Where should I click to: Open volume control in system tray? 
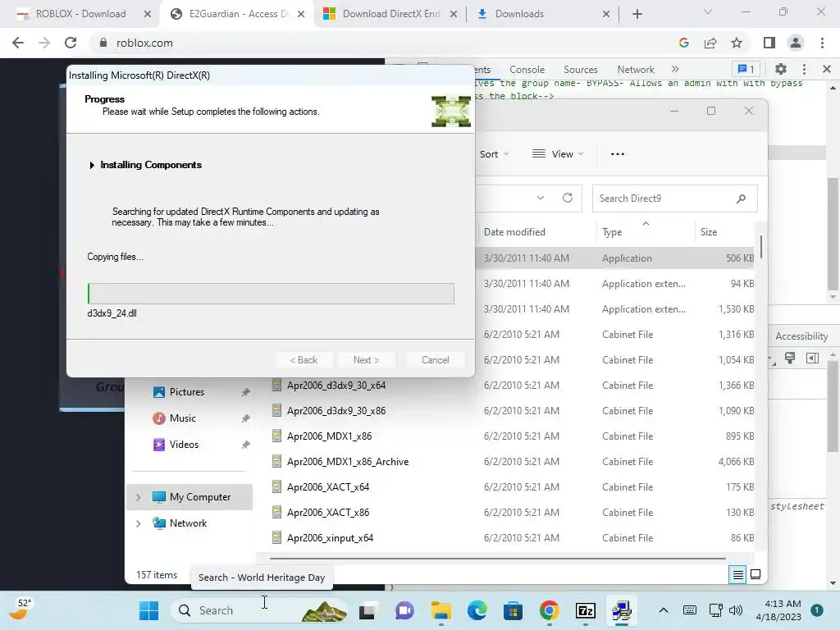click(736, 610)
